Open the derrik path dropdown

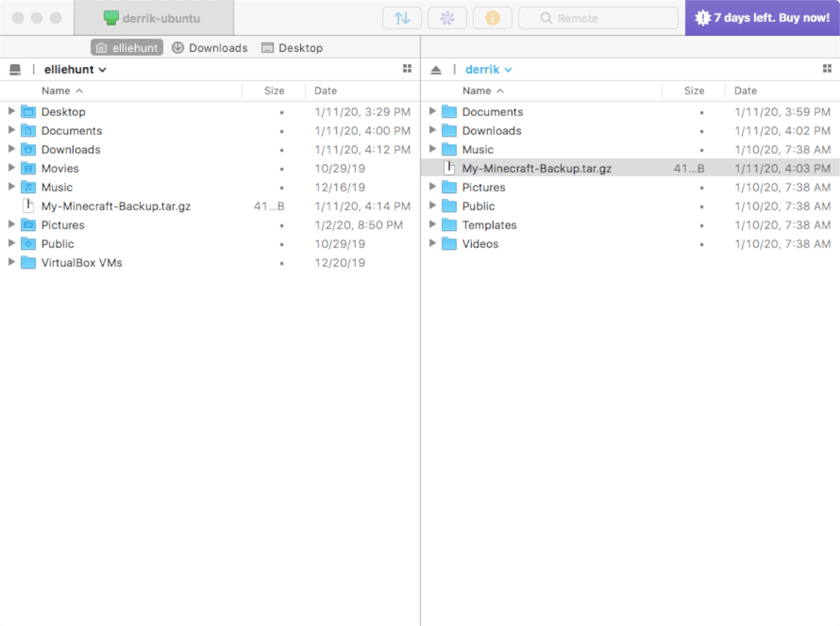click(489, 70)
